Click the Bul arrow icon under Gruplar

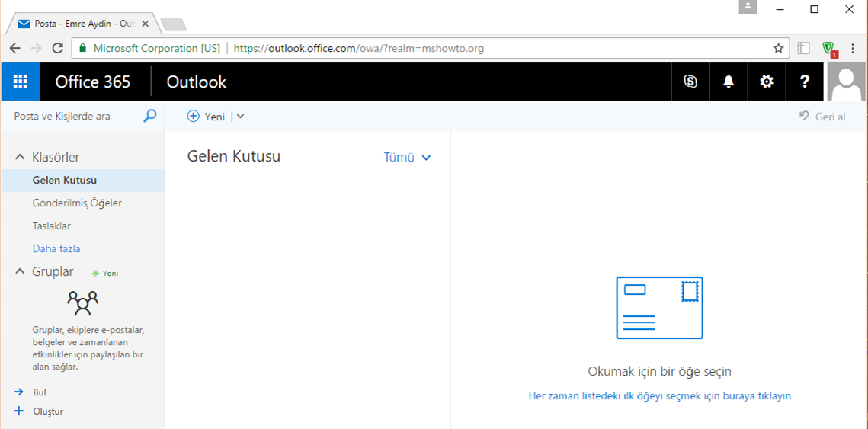coord(19,392)
